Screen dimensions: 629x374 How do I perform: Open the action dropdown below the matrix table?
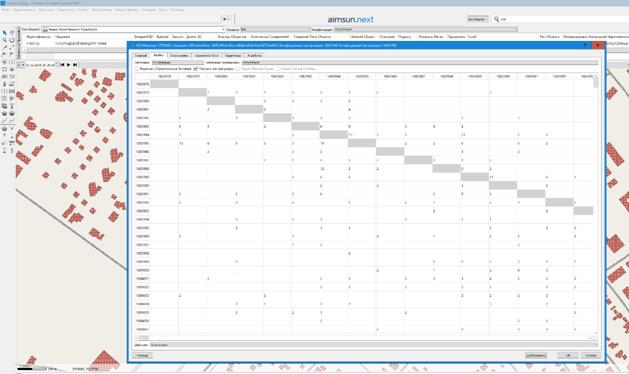(x=374, y=345)
